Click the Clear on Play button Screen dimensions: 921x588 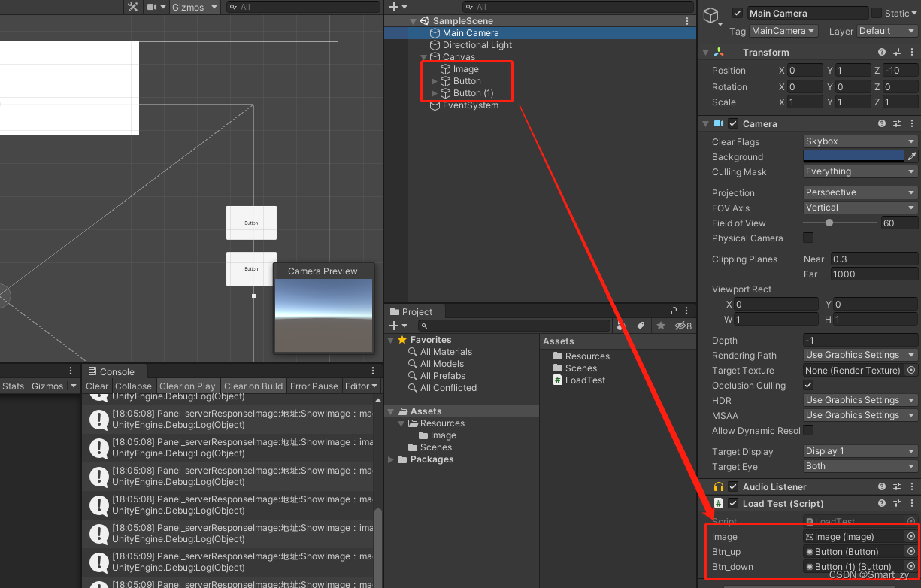pos(187,386)
